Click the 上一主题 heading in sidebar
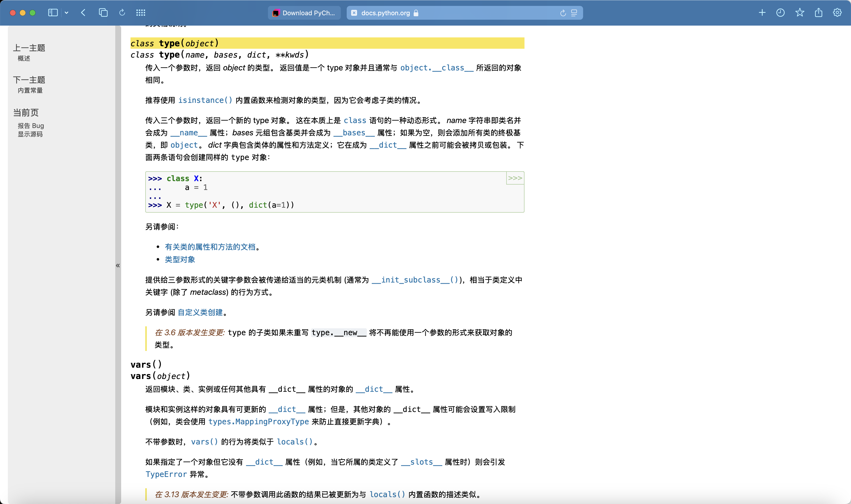The image size is (851, 504). tap(29, 48)
